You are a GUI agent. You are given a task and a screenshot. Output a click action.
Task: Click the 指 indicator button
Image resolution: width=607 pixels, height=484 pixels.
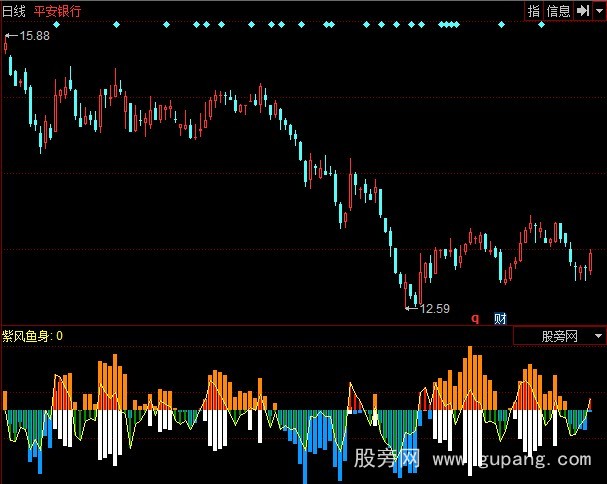click(x=534, y=11)
